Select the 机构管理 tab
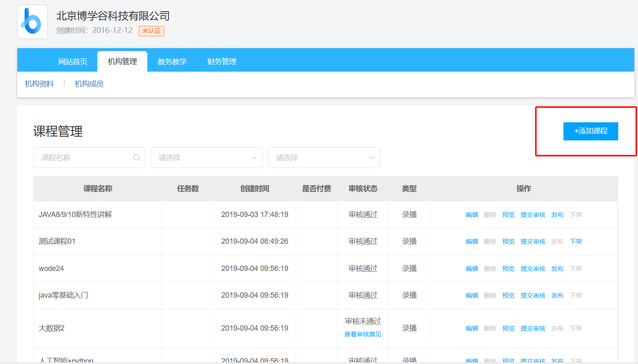 pos(122,62)
